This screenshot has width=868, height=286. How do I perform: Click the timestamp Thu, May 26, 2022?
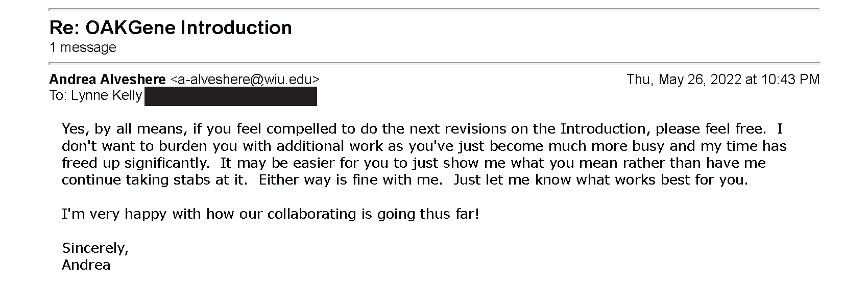pos(684,80)
